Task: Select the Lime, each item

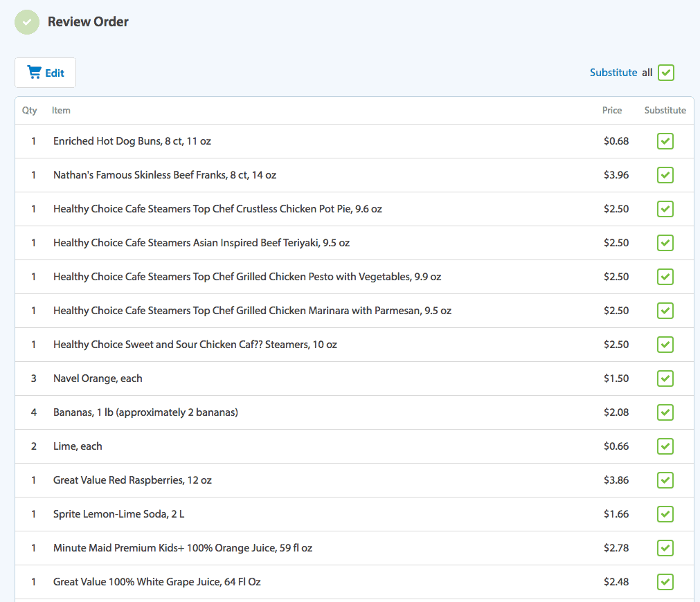Action: 78,446
